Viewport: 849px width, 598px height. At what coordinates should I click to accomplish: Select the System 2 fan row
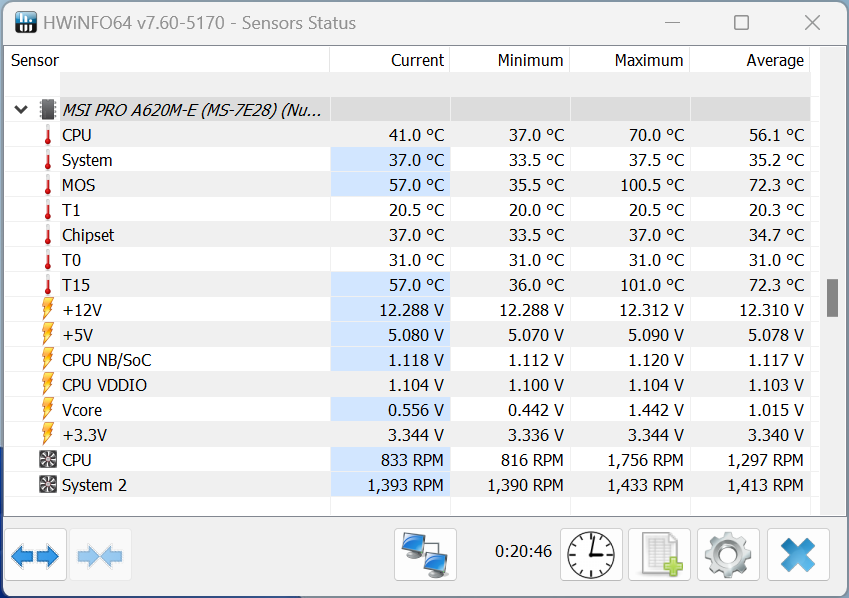tap(94, 485)
